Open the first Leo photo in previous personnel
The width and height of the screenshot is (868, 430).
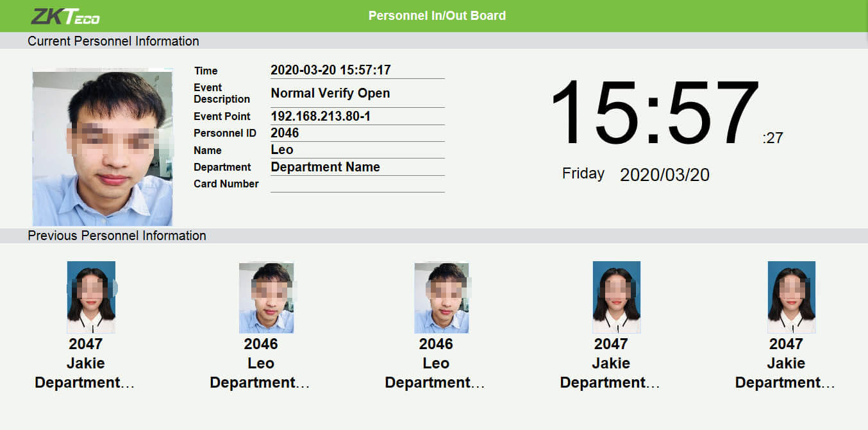(x=266, y=298)
